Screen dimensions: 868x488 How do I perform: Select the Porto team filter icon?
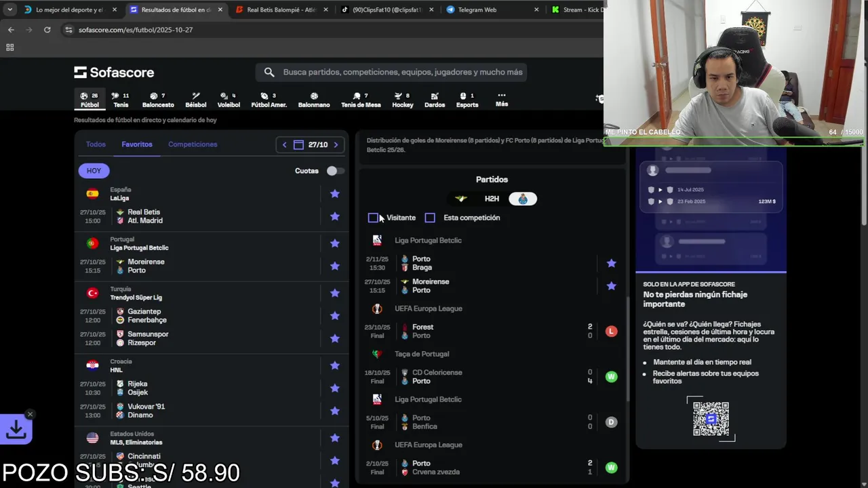coord(523,199)
